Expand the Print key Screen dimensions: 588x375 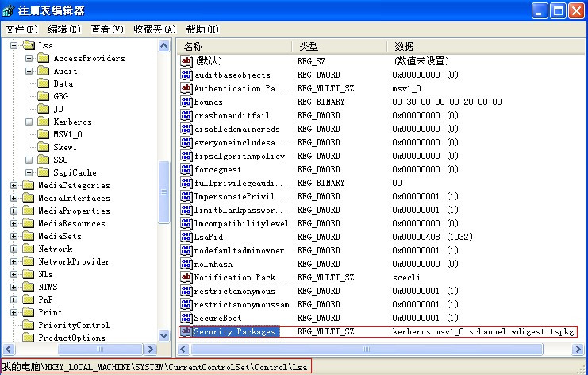pos(13,313)
